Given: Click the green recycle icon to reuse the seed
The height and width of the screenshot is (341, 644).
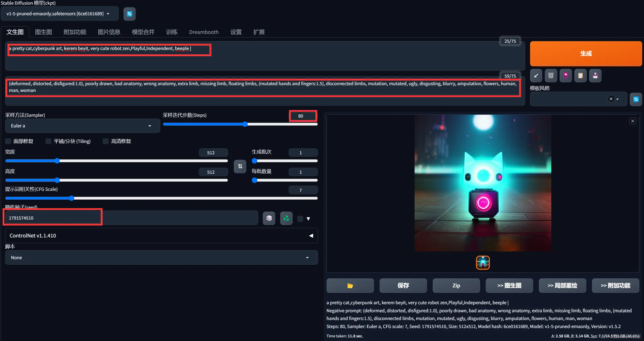Looking at the screenshot, I should (286, 218).
